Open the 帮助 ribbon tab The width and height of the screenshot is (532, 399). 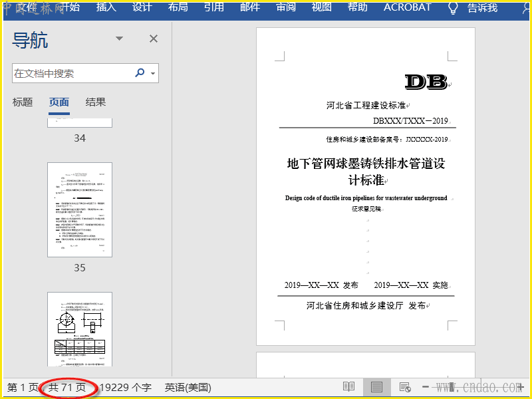(358, 7)
